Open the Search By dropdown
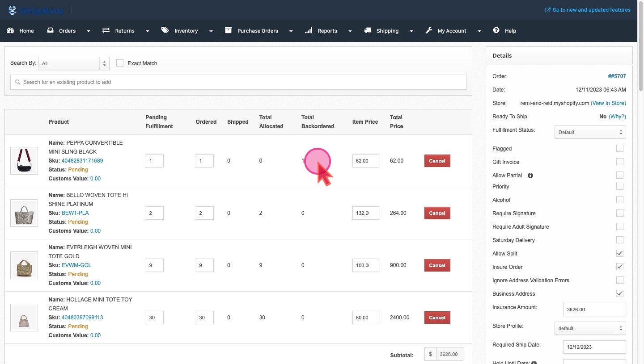This screenshot has height=364, width=644. tap(74, 63)
